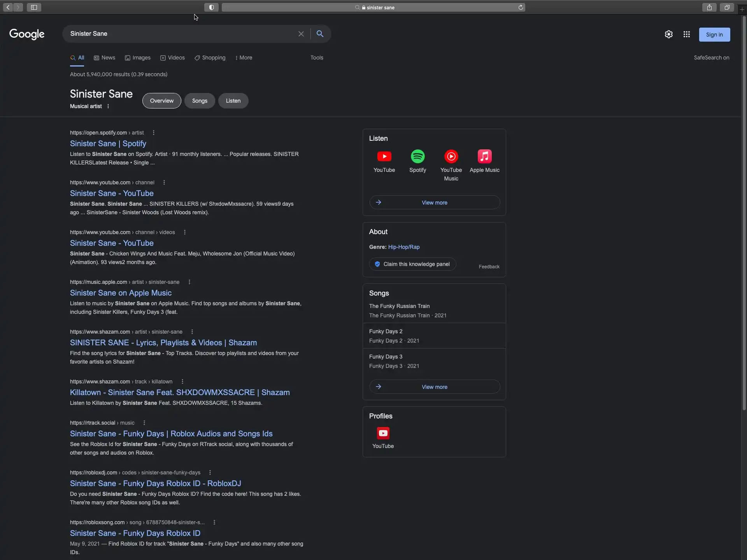Select the Songs filter chip
This screenshot has height=560, width=747.
200,101
